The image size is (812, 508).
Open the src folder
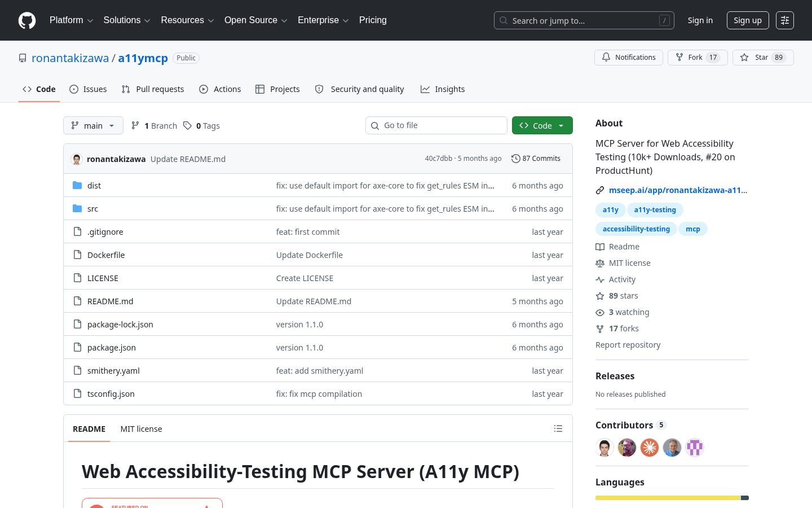pyautogui.click(x=92, y=209)
